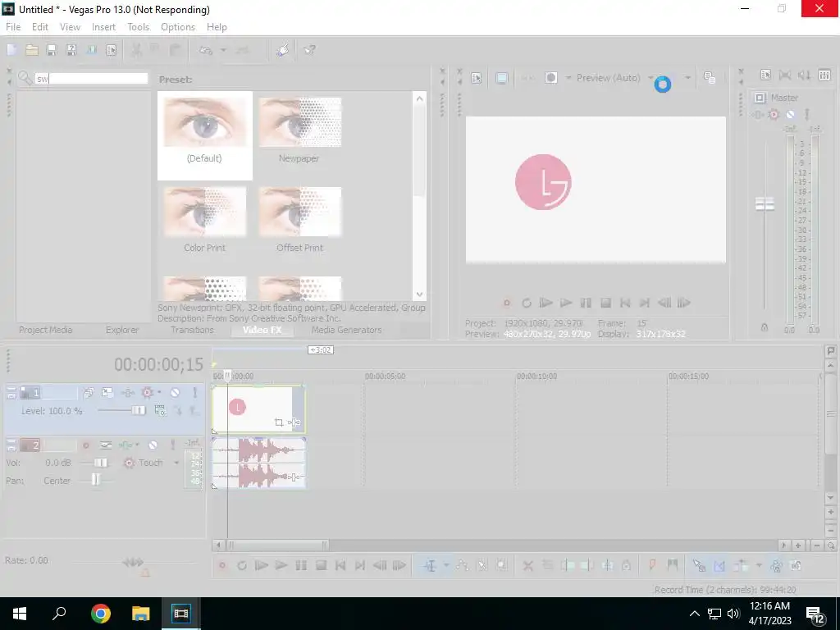Open the Tools menu
840x630 pixels.
(138, 27)
